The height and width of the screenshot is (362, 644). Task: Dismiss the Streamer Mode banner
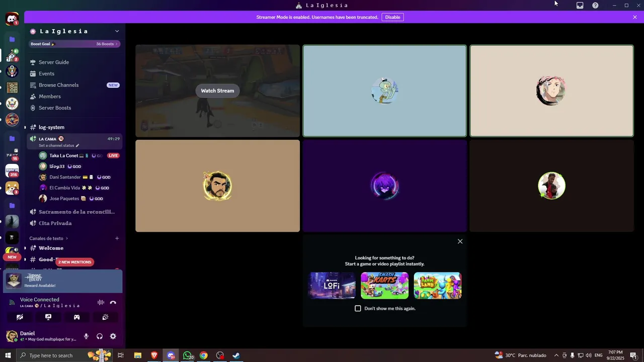click(x=635, y=17)
